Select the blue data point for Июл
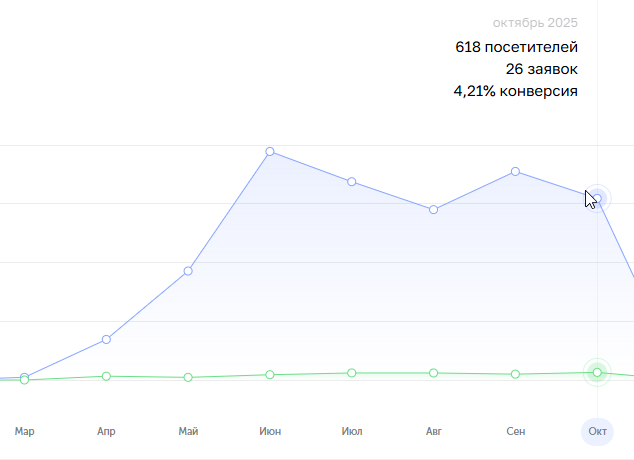Screen dimensions: 634x460 [x=352, y=182]
